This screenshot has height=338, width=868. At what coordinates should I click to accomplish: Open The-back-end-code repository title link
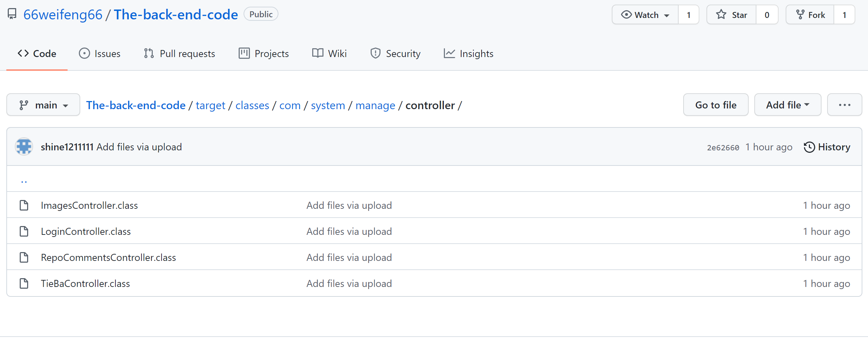coord(176,14)
